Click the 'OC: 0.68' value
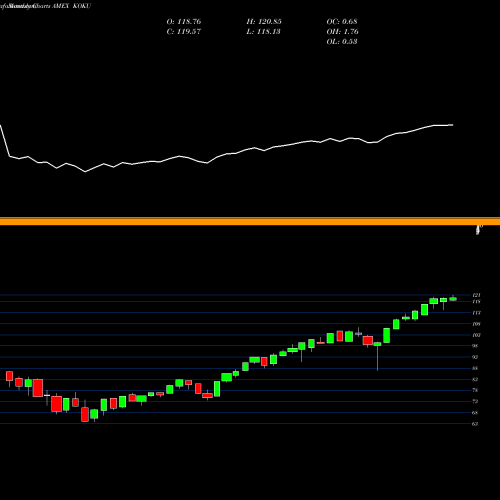The height and width of the screenshot is (500, 500). (342, 22)
